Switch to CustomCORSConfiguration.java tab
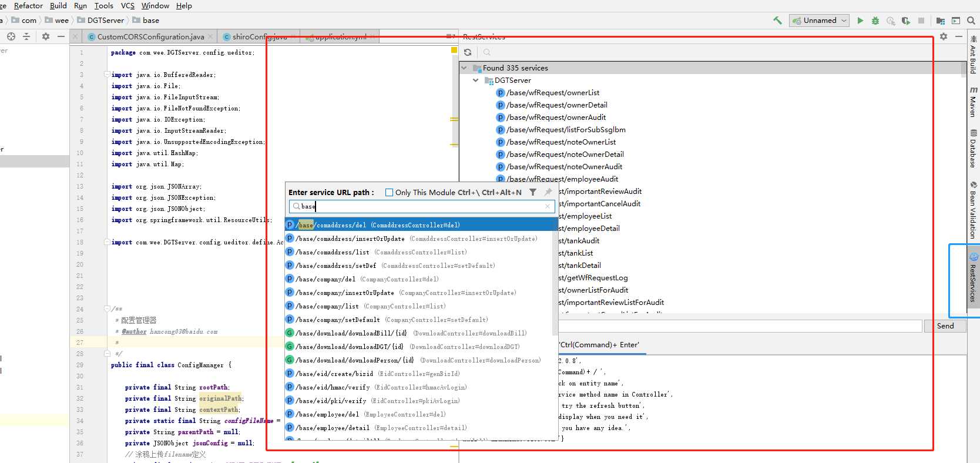Image resolution: width=980 pixels, height=463 pixels. pyautogui.click(x=150, y=36)
